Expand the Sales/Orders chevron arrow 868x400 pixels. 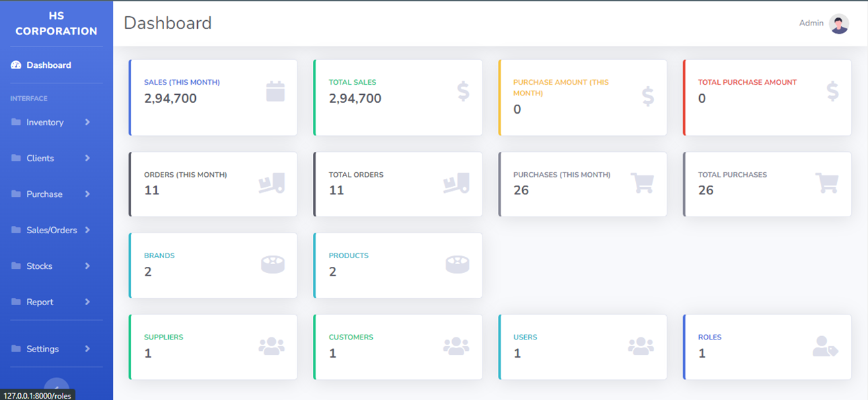[x=87, y=230]
